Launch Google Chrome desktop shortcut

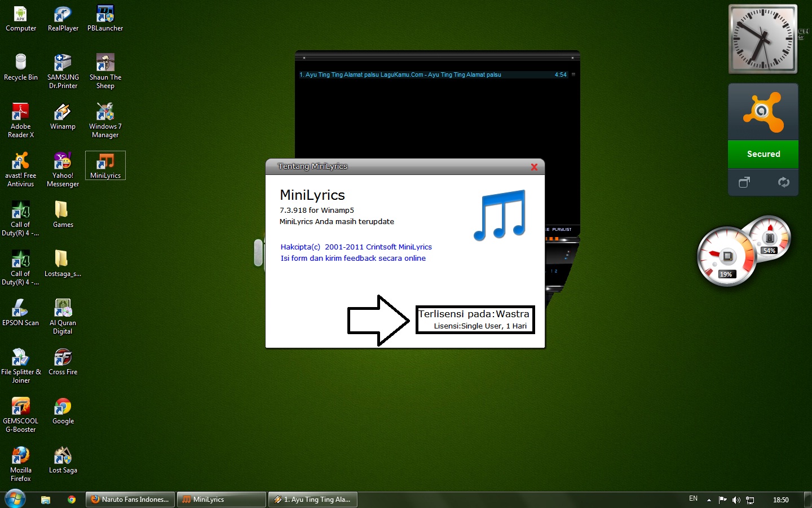63,411
